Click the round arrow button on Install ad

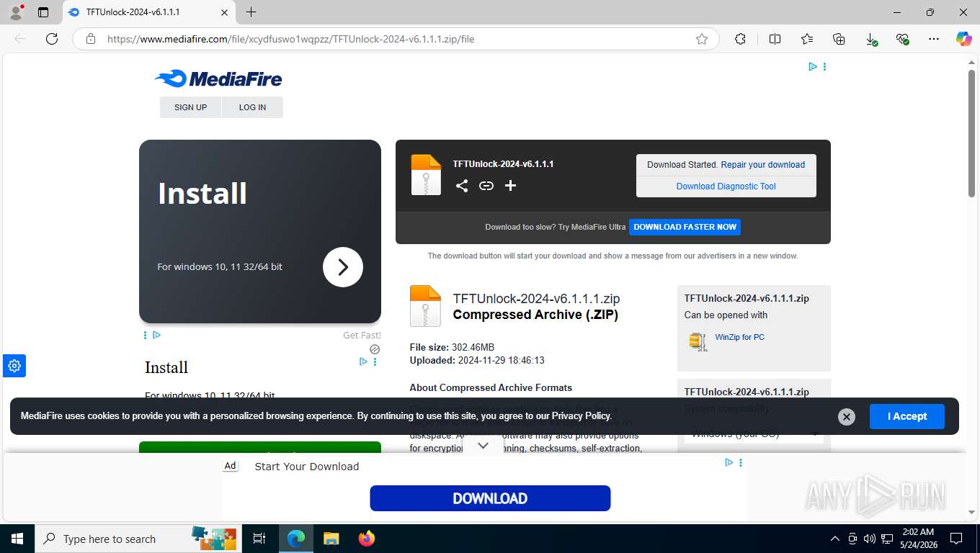[343, 267]
